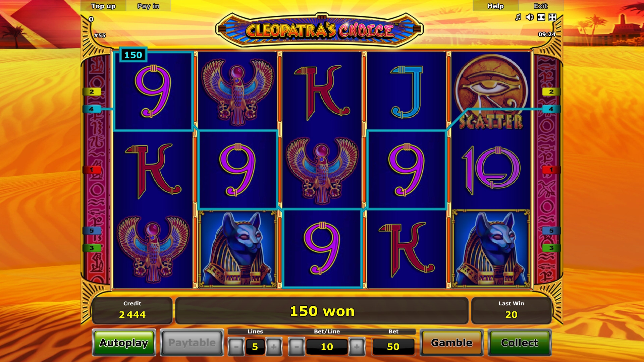
Task: Click the widescreen stretch arrows icon
Action: tap(541, 17)
